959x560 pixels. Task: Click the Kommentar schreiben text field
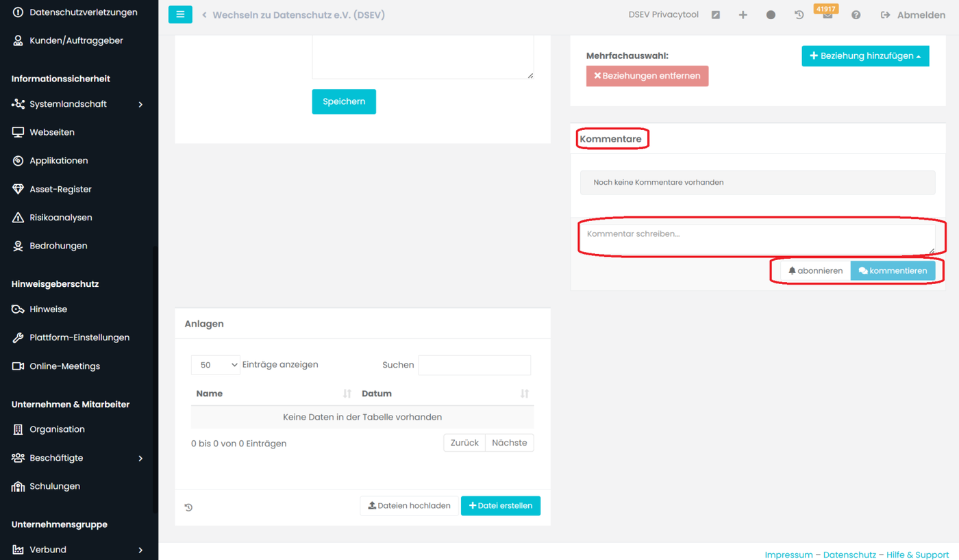pyautogui.click(x=758, y=240)
